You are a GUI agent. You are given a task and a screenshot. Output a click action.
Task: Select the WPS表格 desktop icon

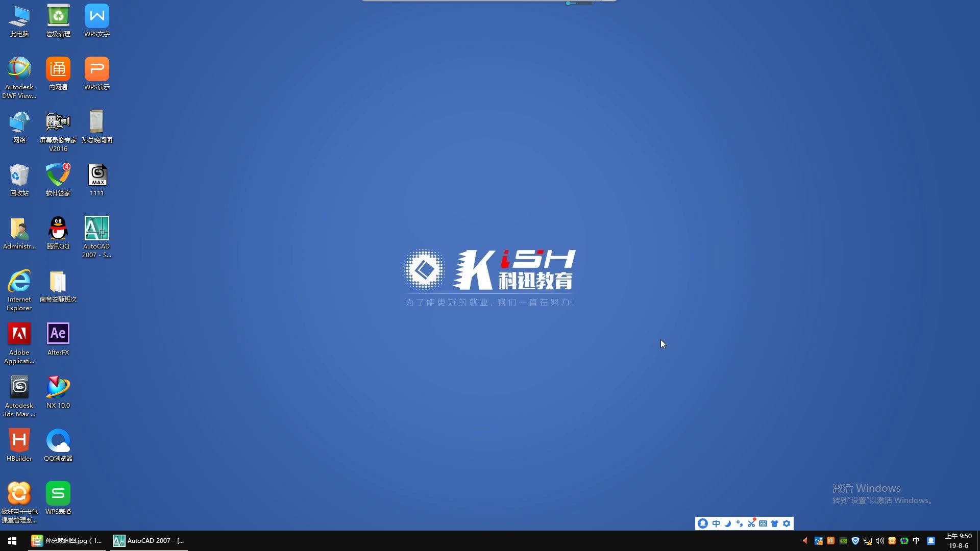point(58,498)
